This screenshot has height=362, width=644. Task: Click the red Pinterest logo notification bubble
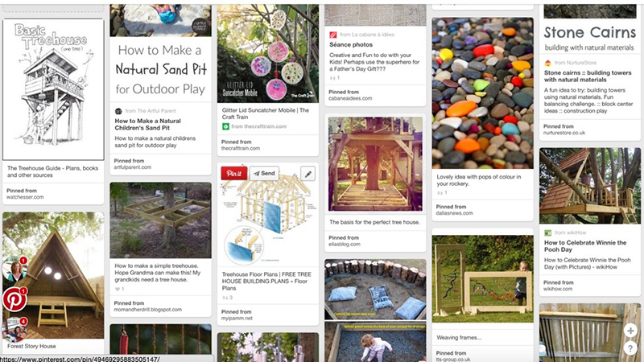point(14,299)
